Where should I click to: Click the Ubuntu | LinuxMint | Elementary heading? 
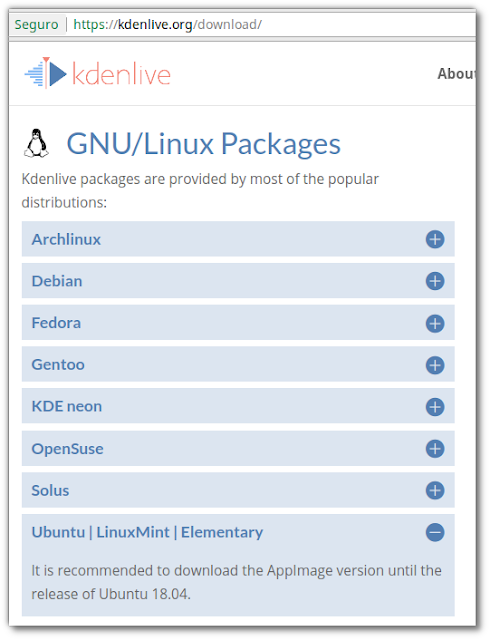pyautogui.click(x=147, y=532)
